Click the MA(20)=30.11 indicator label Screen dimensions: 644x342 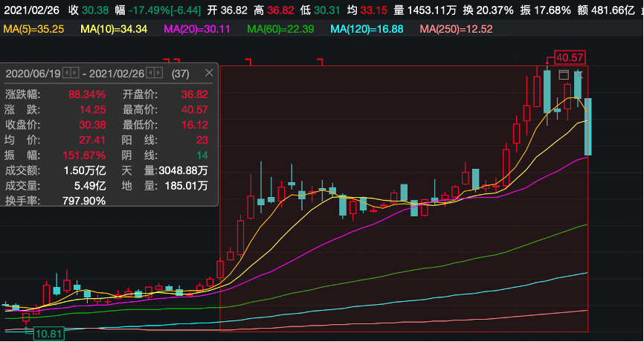(197, 29)
